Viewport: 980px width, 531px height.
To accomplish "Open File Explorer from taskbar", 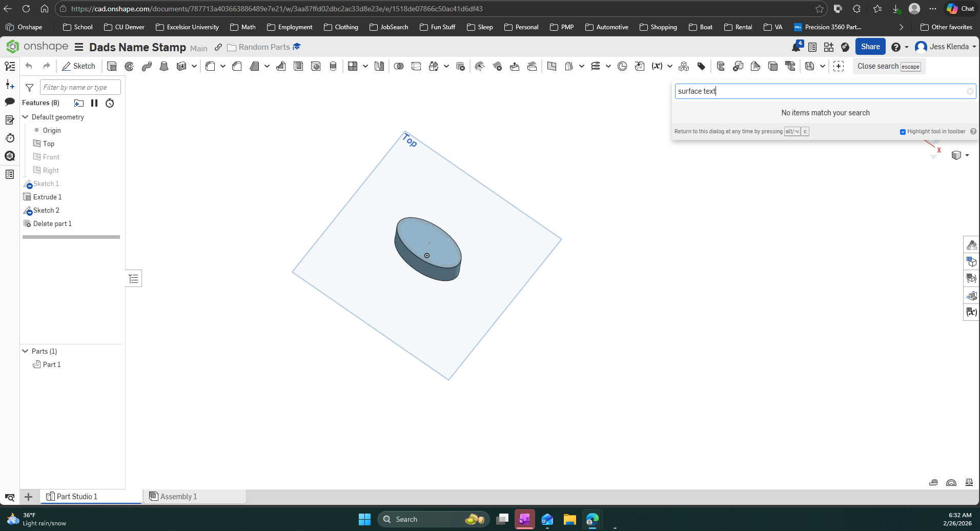I will 569,519.
